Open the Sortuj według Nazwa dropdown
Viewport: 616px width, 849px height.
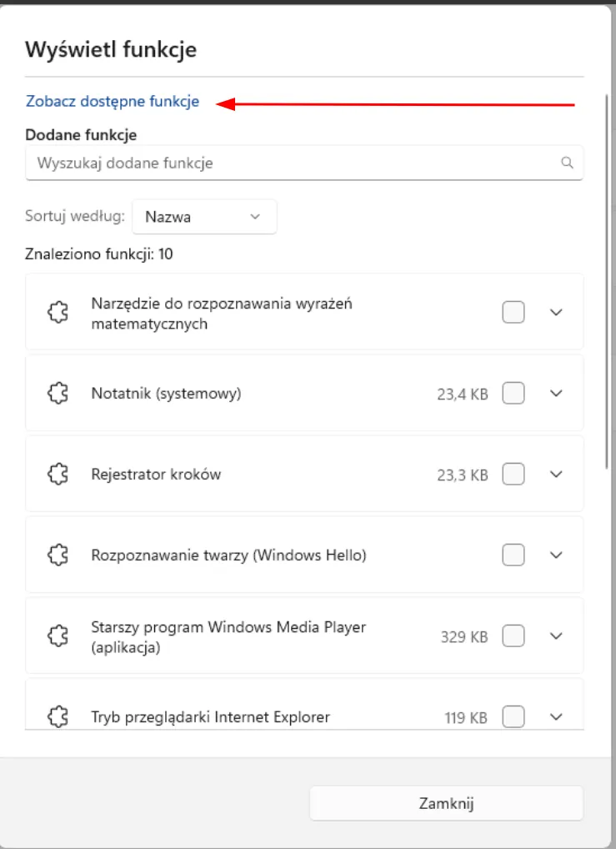[x=204, y=217]
